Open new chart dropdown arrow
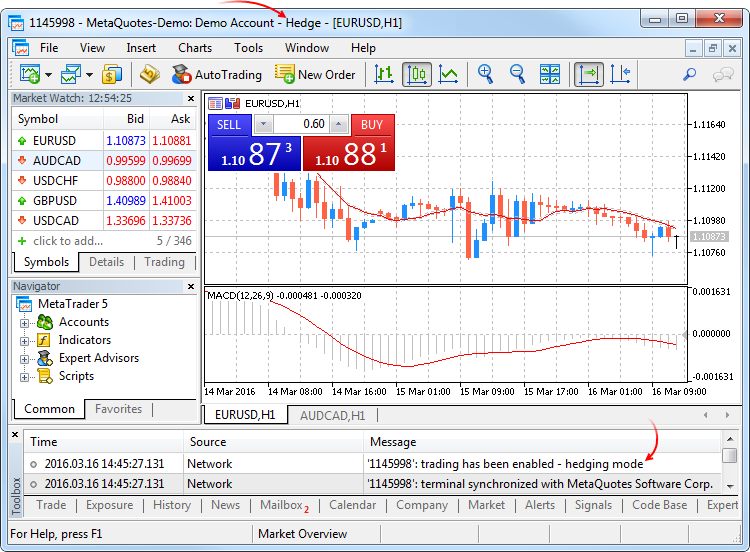 pyautogui.click(x=47, y=75)
